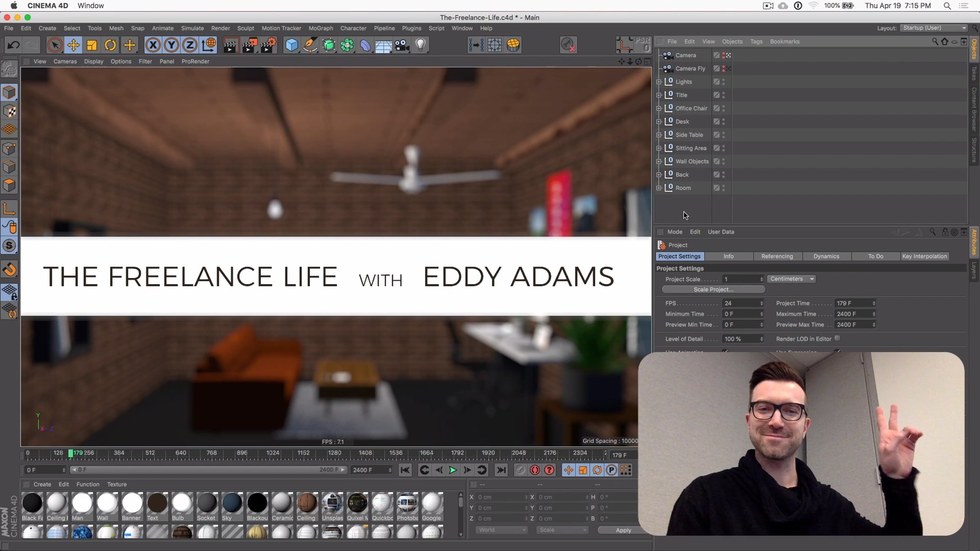Click the Undo arrow icon
Image resolution: width=980 pixels, height=551 pixels.
pos(13,45)
